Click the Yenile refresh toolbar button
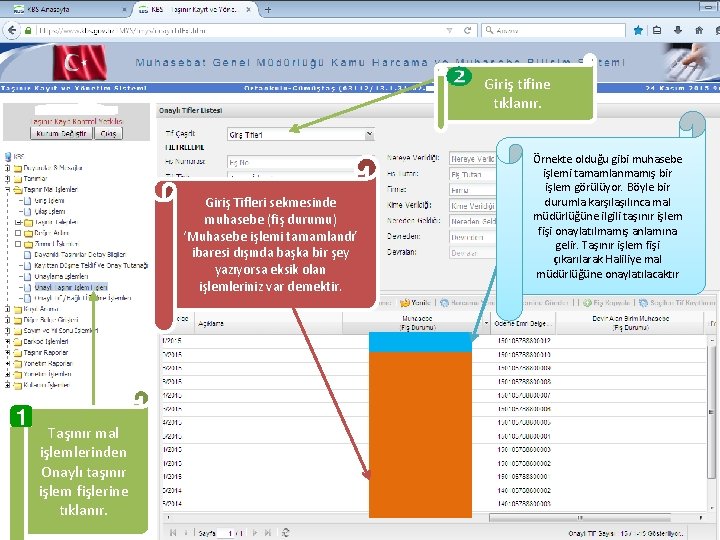 (415, 303)
